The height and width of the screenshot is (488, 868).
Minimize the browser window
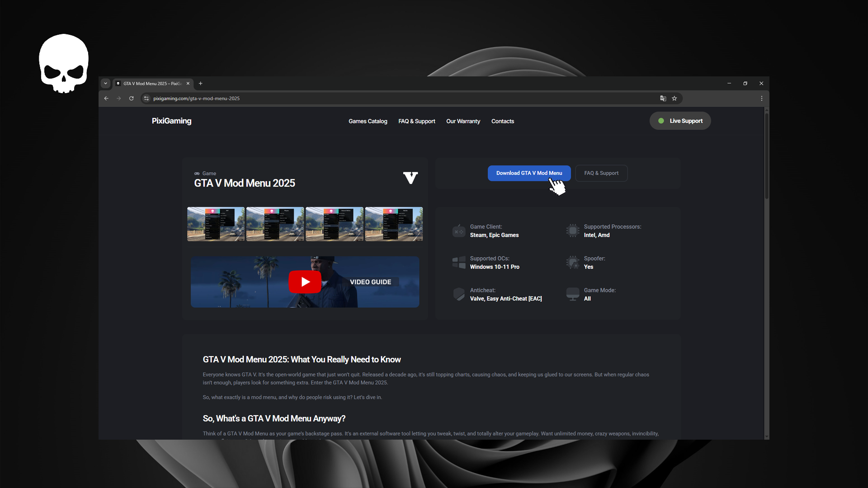[x=729, y=84]
